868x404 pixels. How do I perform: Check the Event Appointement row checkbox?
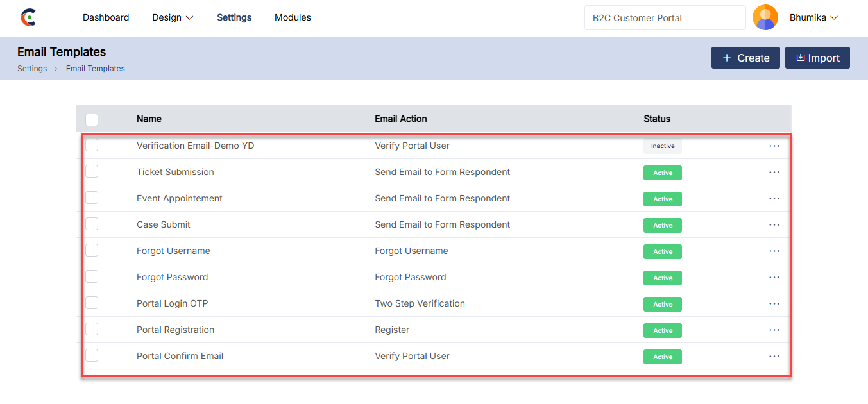point(92,198)
